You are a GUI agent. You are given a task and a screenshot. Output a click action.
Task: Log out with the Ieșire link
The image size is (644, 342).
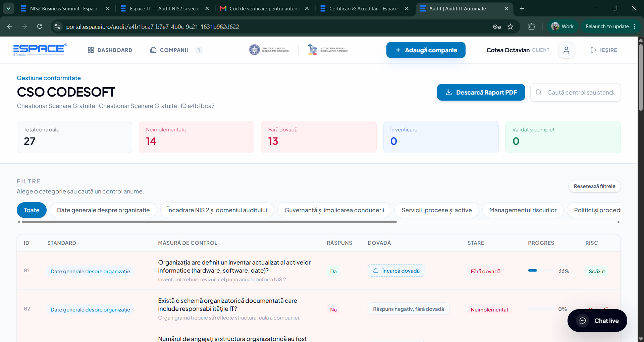tap(604, 50)
